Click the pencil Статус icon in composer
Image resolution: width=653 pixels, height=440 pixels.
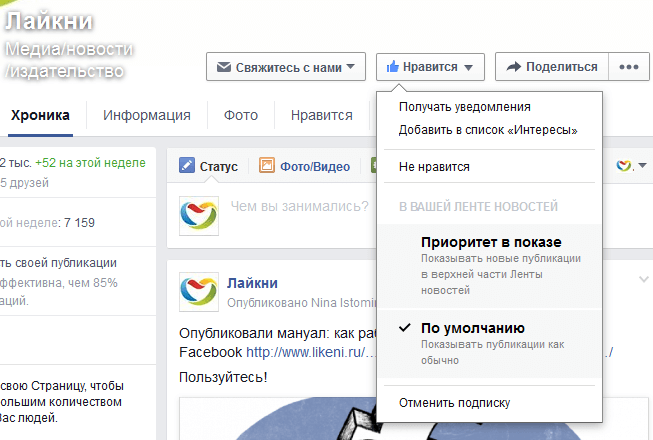pos(186,166)
